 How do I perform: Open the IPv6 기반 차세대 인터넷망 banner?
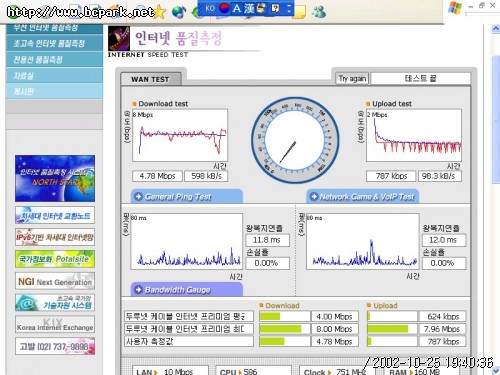pos(55,237)
